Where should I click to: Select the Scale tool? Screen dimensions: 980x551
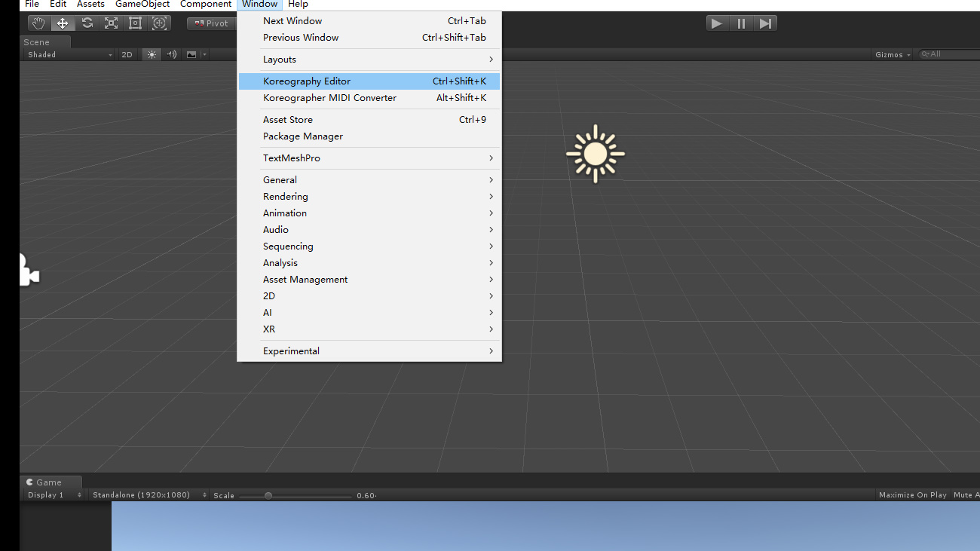click(x=111, y=23)
